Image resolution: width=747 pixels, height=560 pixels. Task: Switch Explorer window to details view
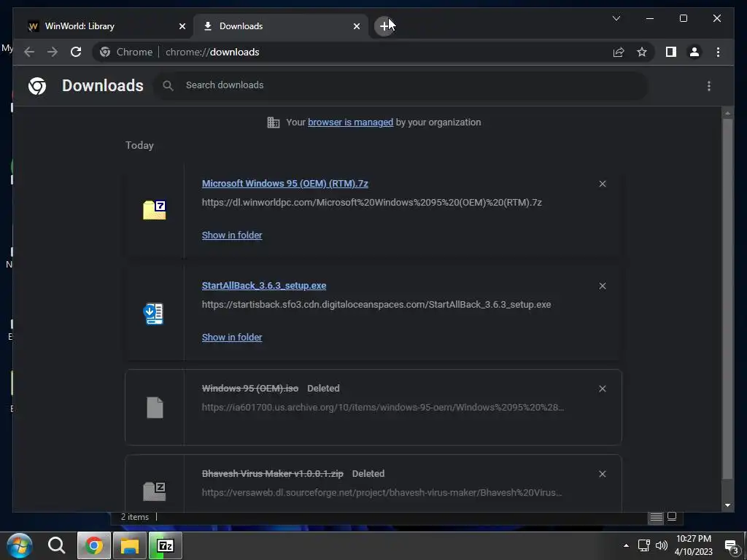pyautogui.click(x=656, y=517)
